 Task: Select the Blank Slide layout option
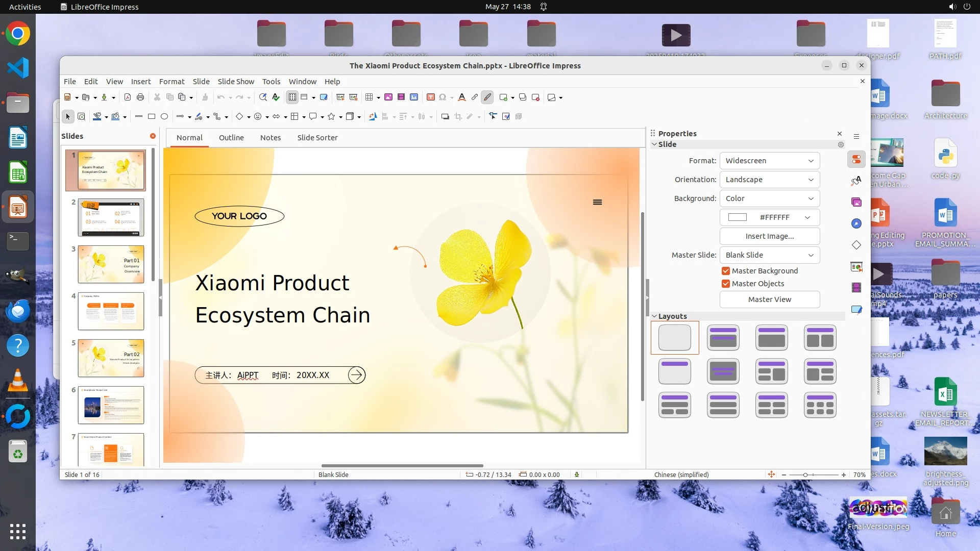(x=675, y=338)
